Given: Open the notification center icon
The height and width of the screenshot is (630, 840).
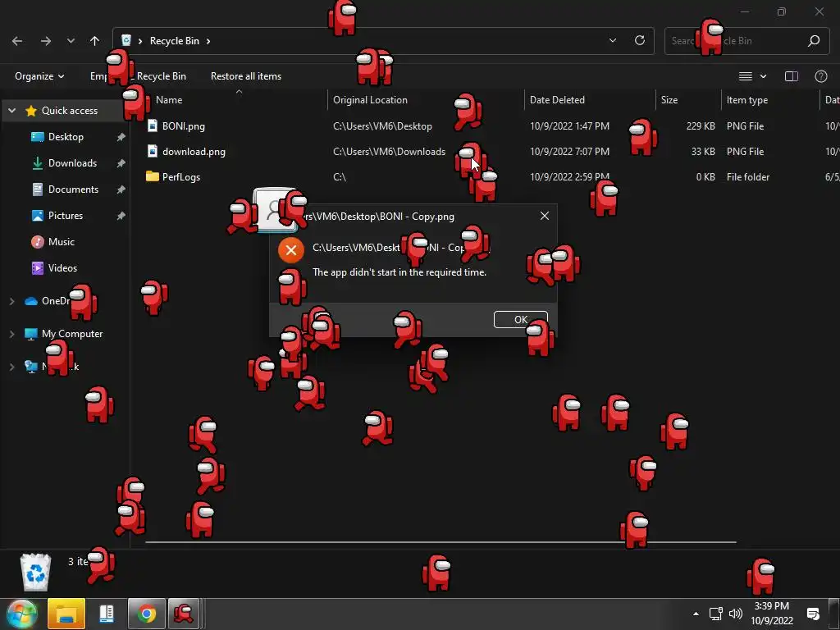Looking at the screenshot, I should tap(813, 614).
